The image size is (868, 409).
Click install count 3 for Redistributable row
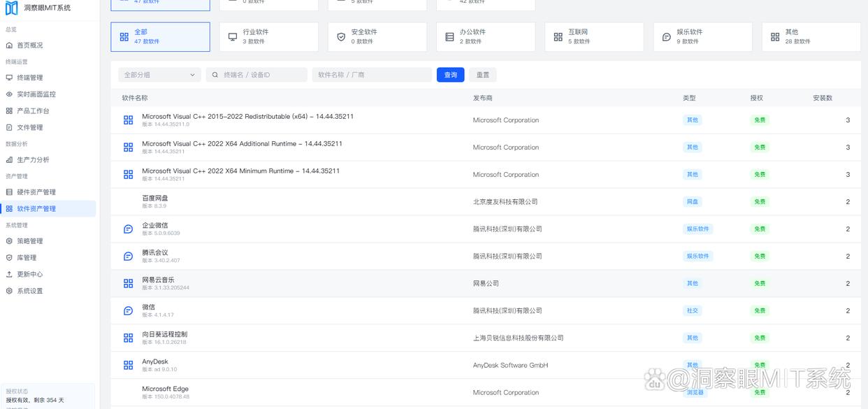[x=848, y=120]
